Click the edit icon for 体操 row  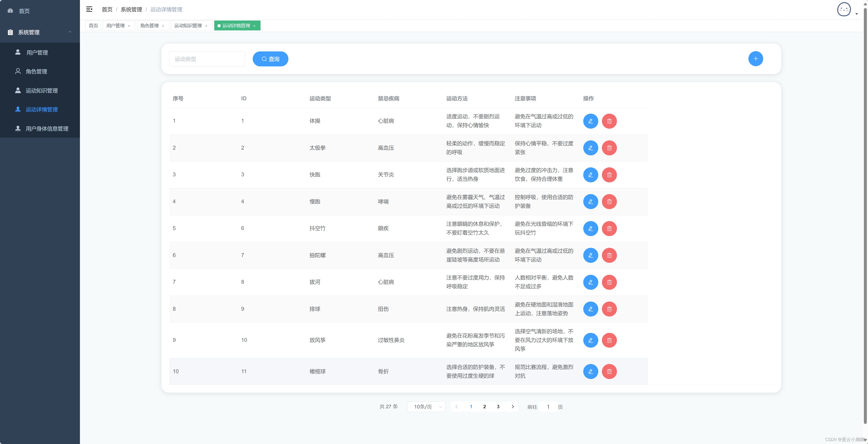tap(590, 121)
